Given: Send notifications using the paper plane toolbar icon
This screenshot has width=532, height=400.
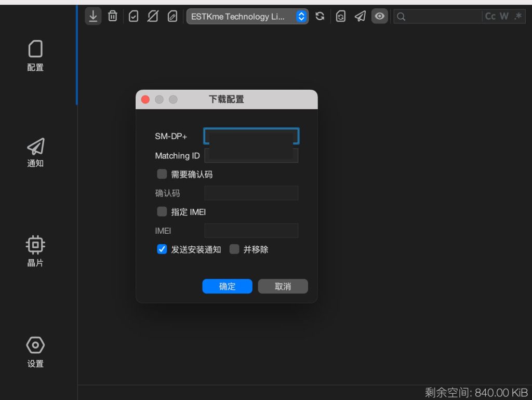Looking at the screenshot, I should tap(360, 16).
